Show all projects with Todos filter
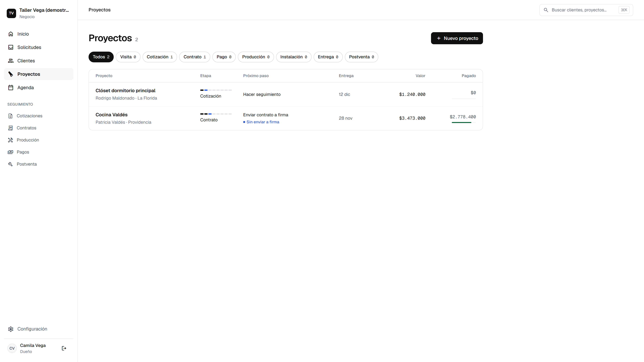Viewport: 644px width, 362px height. (101, 57)
